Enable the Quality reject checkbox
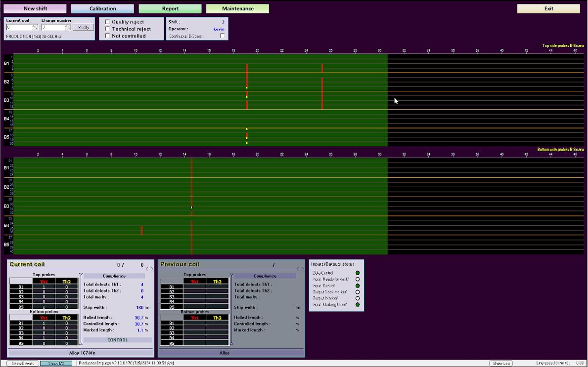Viewport: 588px width, 367px height. (108, 22)
